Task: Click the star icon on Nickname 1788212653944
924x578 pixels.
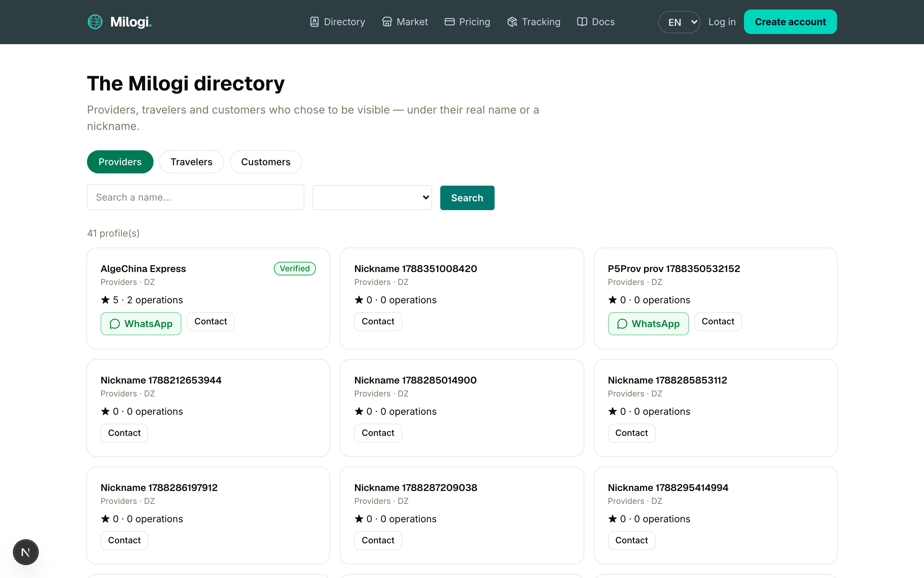Action: (x=105, y=411)
